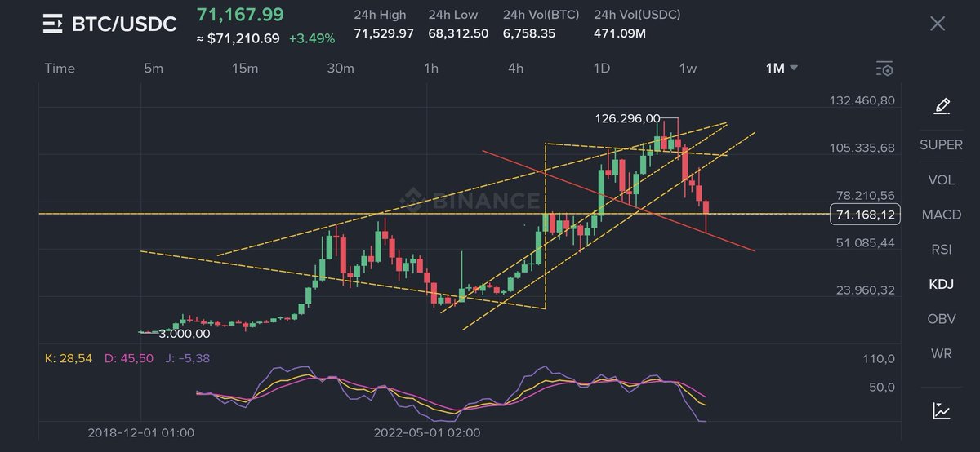
Task: Click the 2022-05-01 02:00 date label
Action: click(x=427, y=432)
